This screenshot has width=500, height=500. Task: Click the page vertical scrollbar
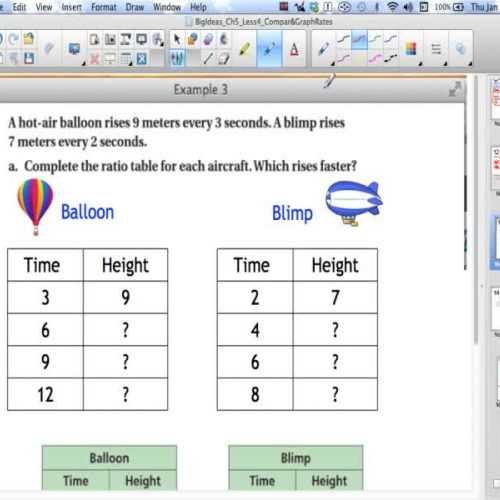476,210
